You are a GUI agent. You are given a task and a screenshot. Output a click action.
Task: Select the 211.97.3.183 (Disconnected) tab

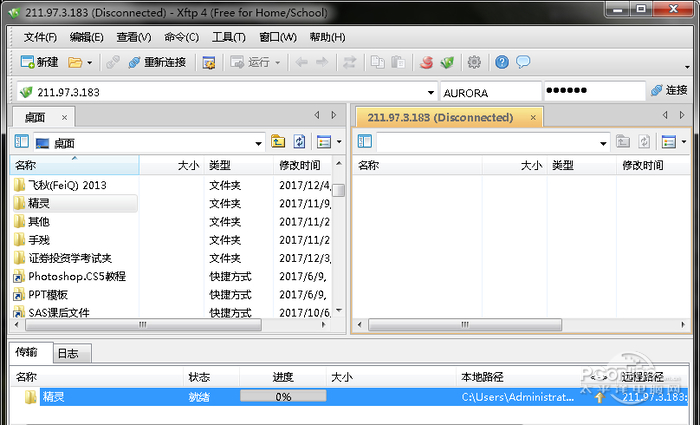[x=440, y=117]
